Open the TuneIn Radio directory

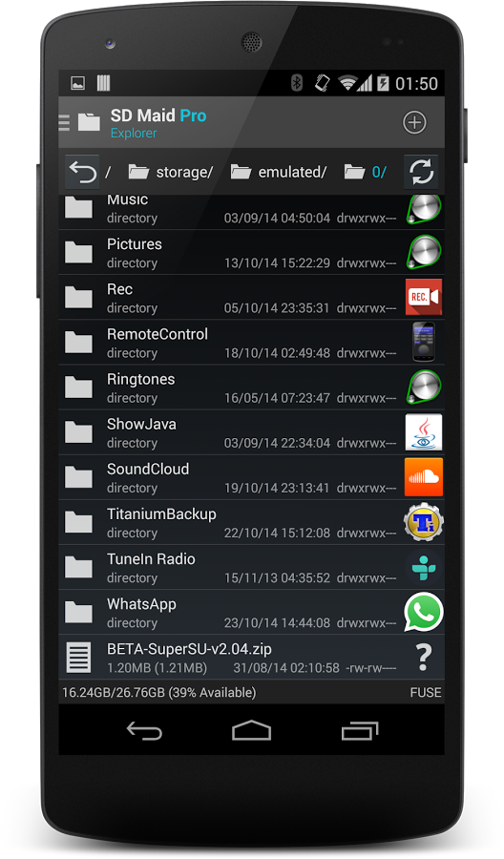tap(251, 566)
